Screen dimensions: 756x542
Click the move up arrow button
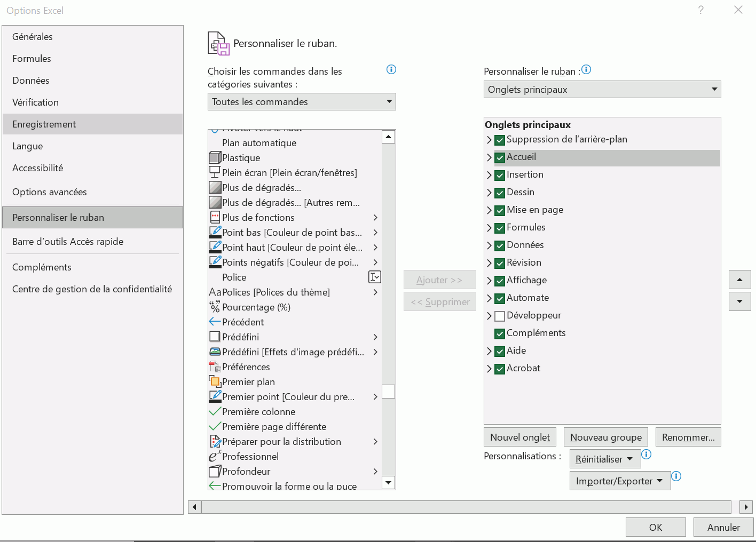point(739,280)
